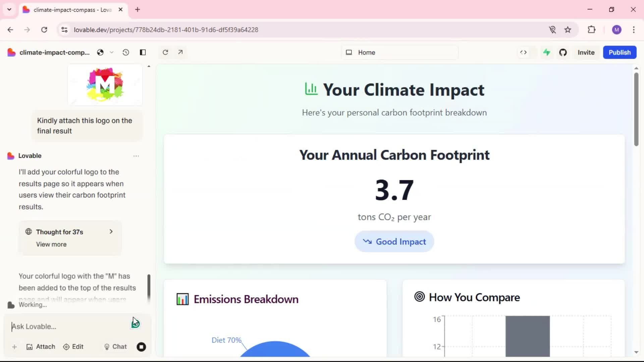Click the camera blocked icon in address bar
The image size is (644, 362).
(552, 30)
